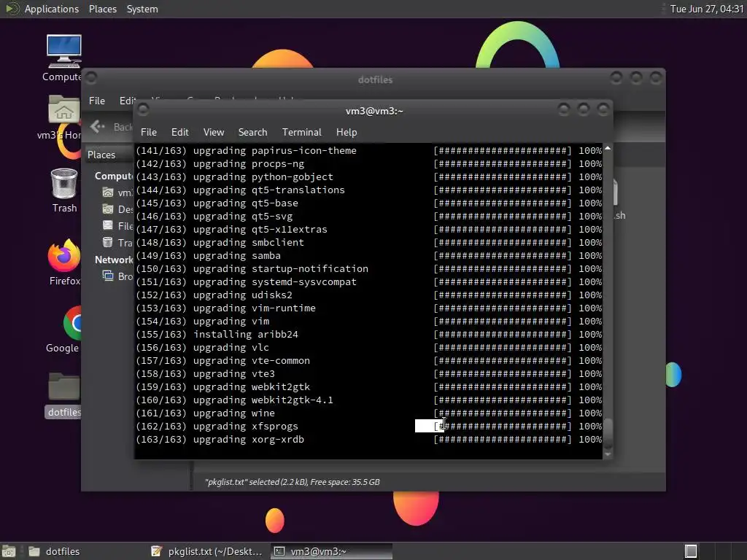This screenshot has width=747, height=560.
Task: Click the clock showing Tue Jun 27
Action: click(706, 9)
